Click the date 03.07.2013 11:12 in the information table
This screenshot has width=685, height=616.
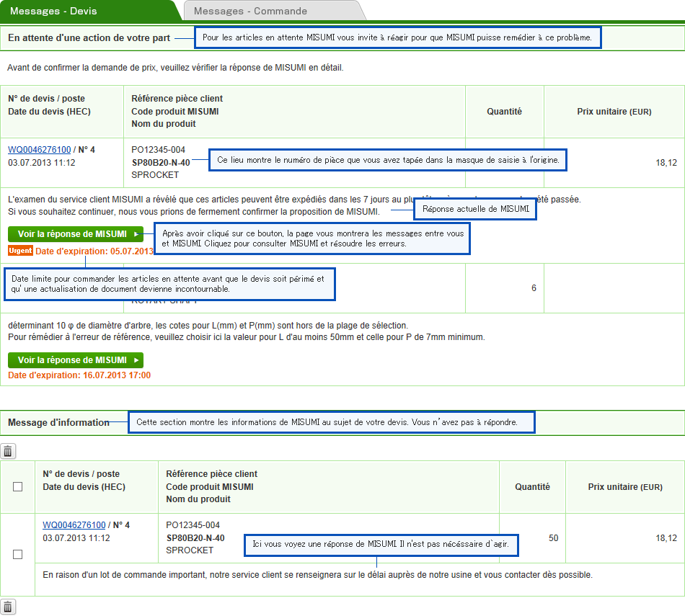click(76, 538)
